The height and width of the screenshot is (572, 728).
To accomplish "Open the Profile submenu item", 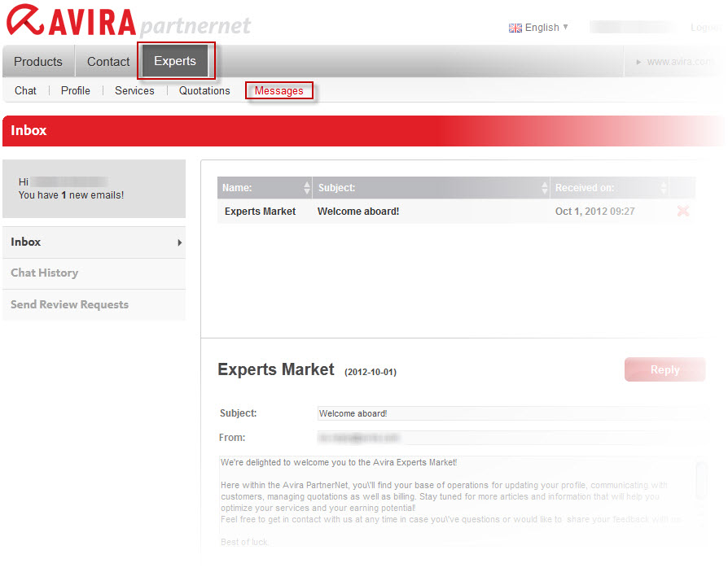I will tap(76, 90).
